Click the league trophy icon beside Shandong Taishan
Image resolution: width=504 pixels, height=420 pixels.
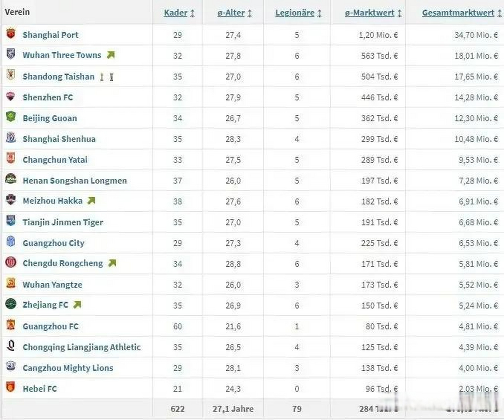click(x=102, y=77)
